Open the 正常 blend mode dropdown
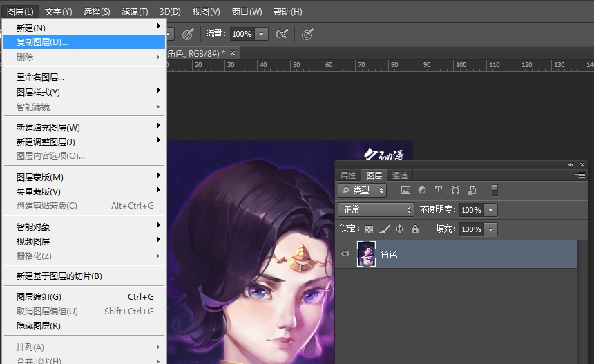The image size is (594, 364). pyautogui.click(x=376, y=210)
